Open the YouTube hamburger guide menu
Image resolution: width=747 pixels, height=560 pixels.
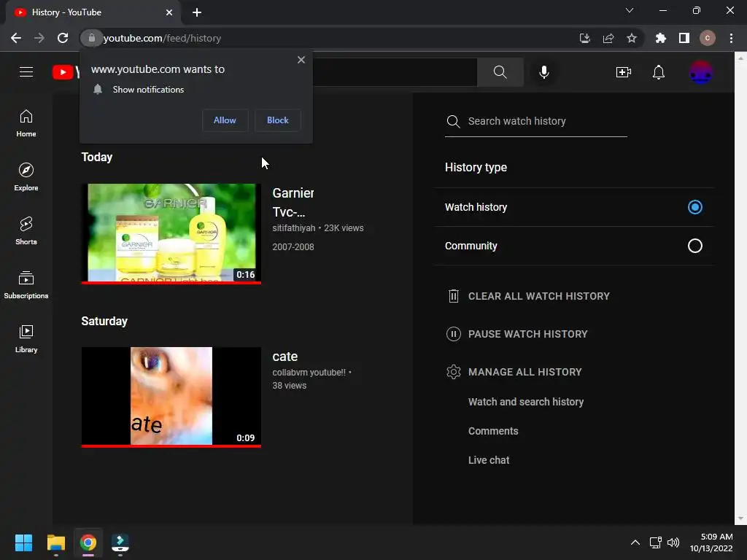pyautogui.click(x=26, y=72)
